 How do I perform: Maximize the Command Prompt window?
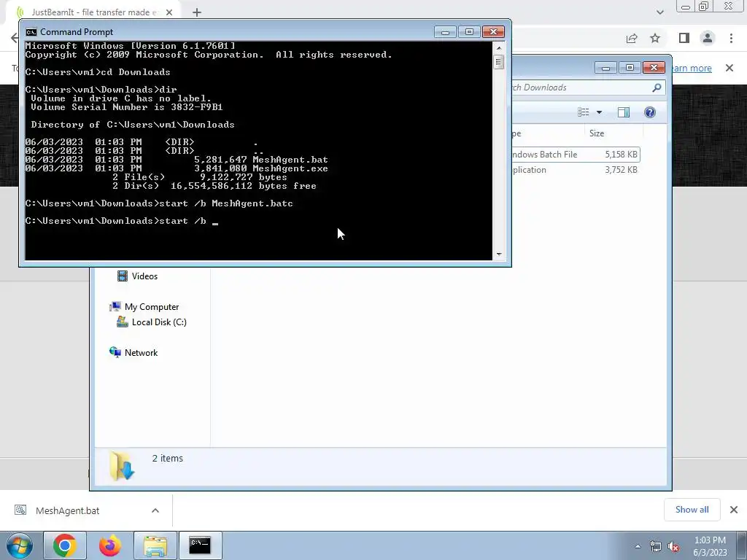(469, 32)
